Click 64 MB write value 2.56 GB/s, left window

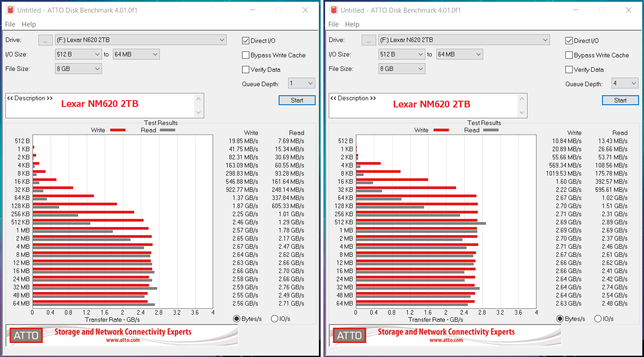(x=245, y=303)
